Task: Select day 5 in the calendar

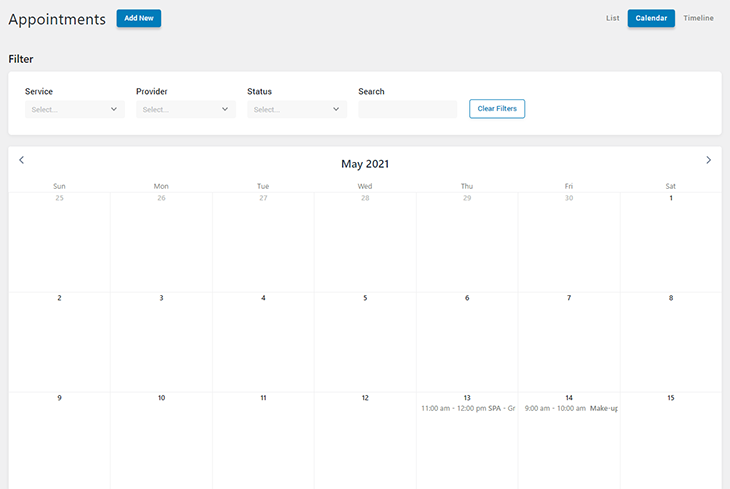Action: (x=365, y=298)
